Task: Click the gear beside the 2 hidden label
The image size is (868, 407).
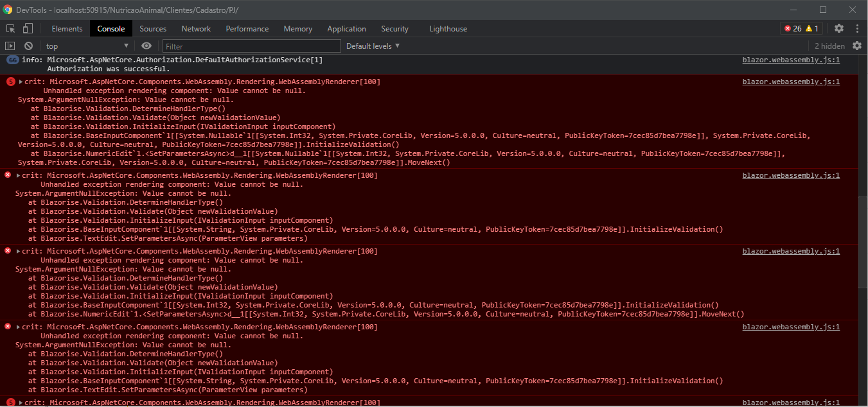Action: point(857,46)
